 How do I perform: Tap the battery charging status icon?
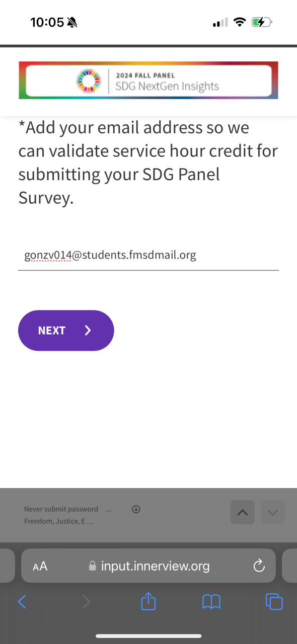pyautogui.click(x=262, y=22)
